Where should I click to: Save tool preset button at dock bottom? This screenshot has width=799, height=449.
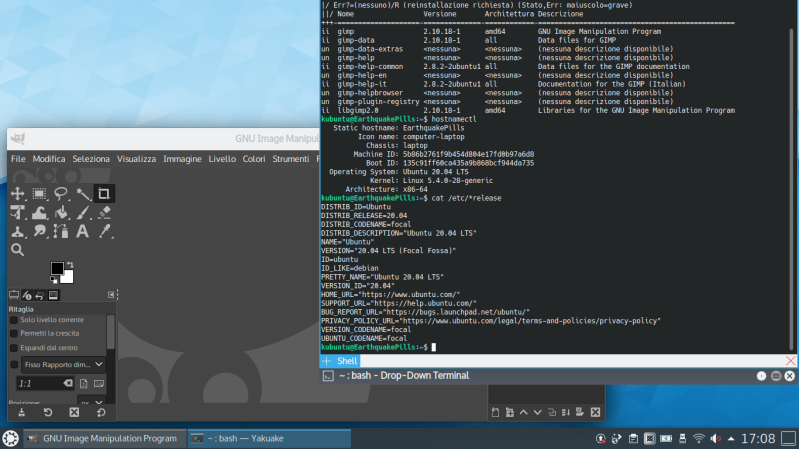click(21, 412)
